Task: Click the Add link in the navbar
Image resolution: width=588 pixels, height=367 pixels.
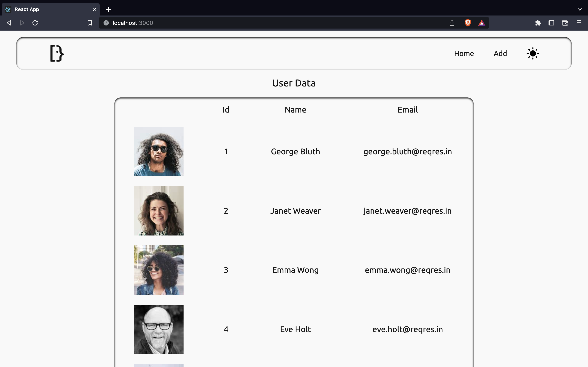Action: pos(500,53)
